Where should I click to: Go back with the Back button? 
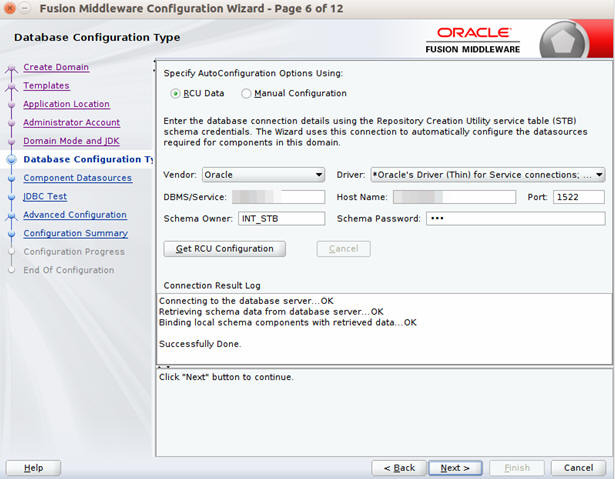399,468
